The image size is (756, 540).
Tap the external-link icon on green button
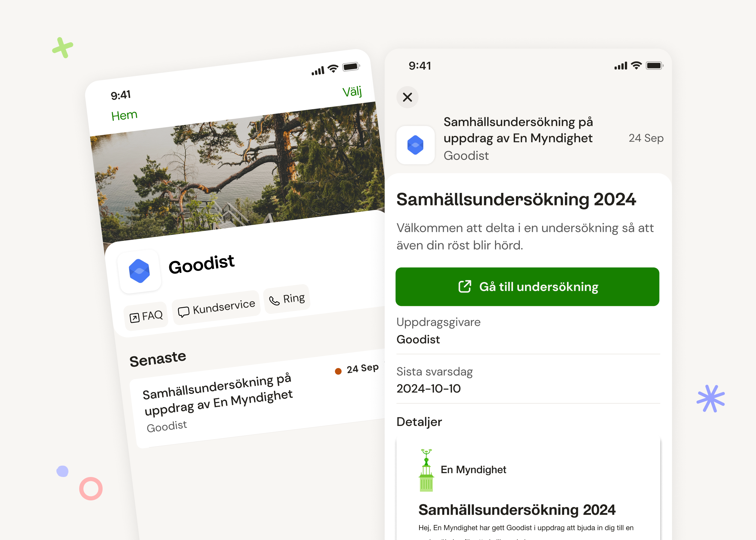[465, 286]
